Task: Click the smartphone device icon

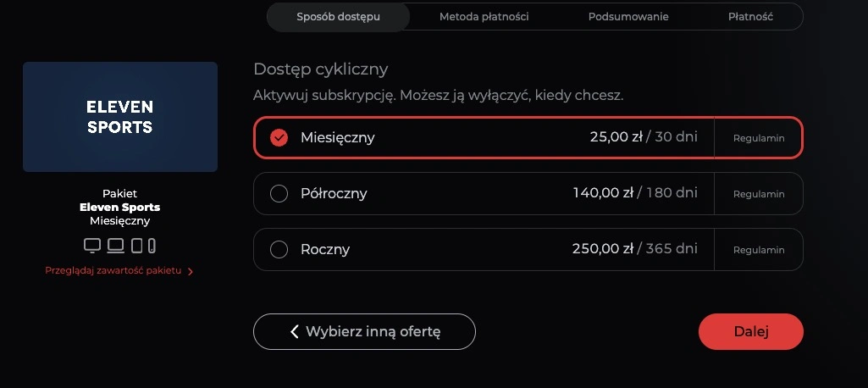Action: click(152, 246)
